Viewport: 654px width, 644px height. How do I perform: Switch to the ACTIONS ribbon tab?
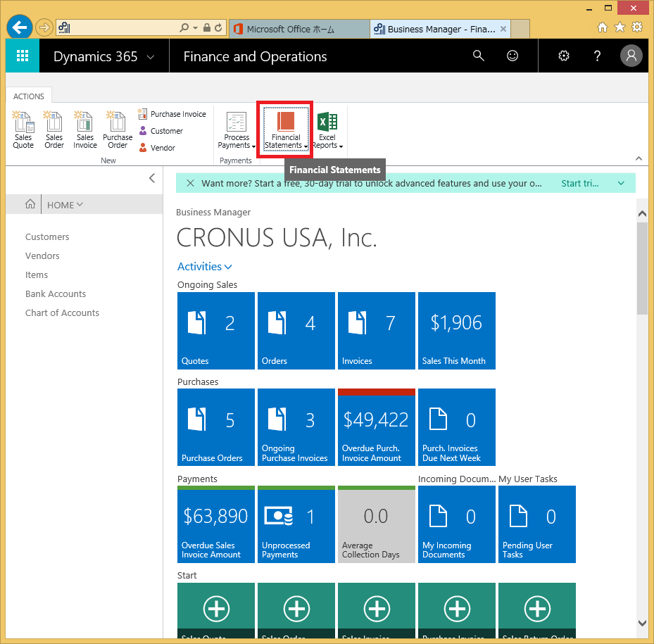point(28,96)
